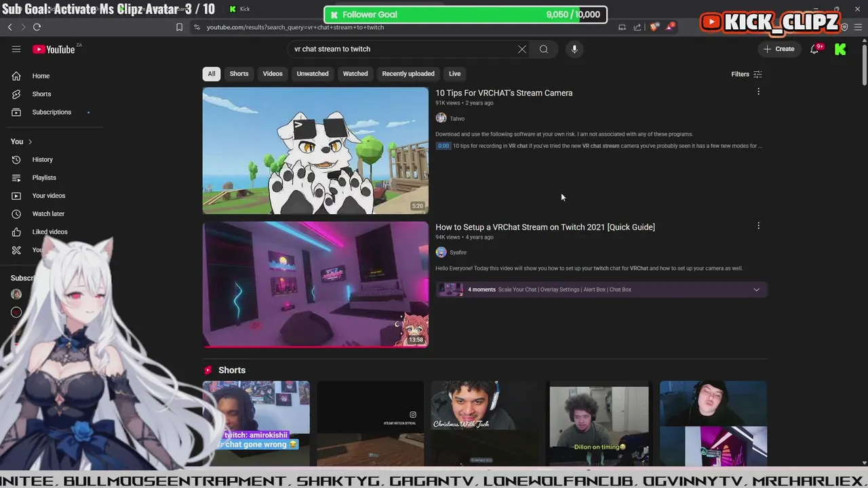Bookmark this page icon

coord(179,27)
